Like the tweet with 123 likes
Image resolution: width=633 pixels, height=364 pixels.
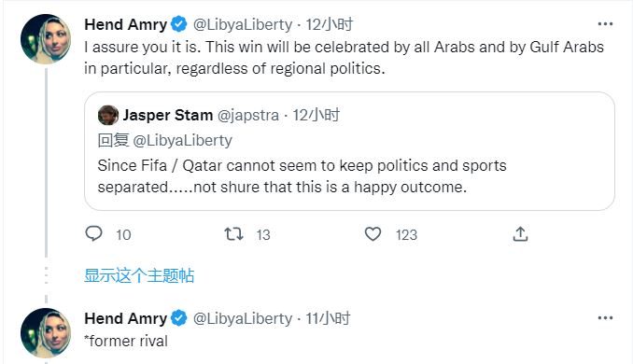click(x=373, y=234)
